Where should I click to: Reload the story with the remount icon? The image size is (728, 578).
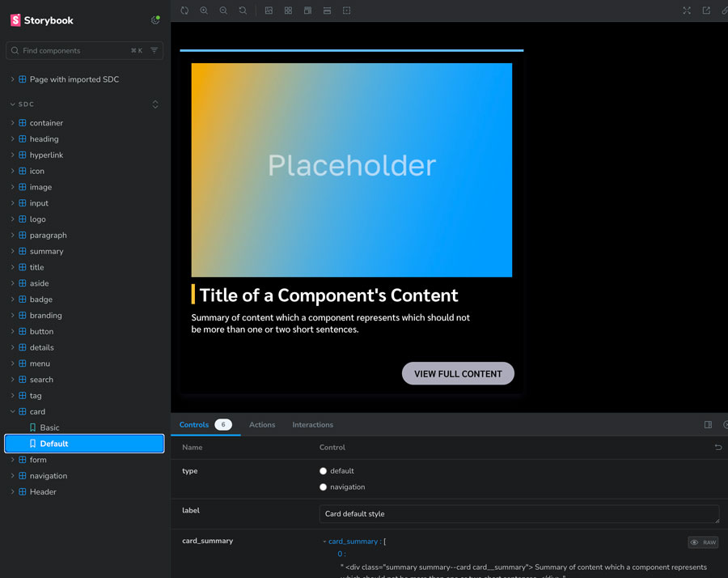(x=184, y=11)
